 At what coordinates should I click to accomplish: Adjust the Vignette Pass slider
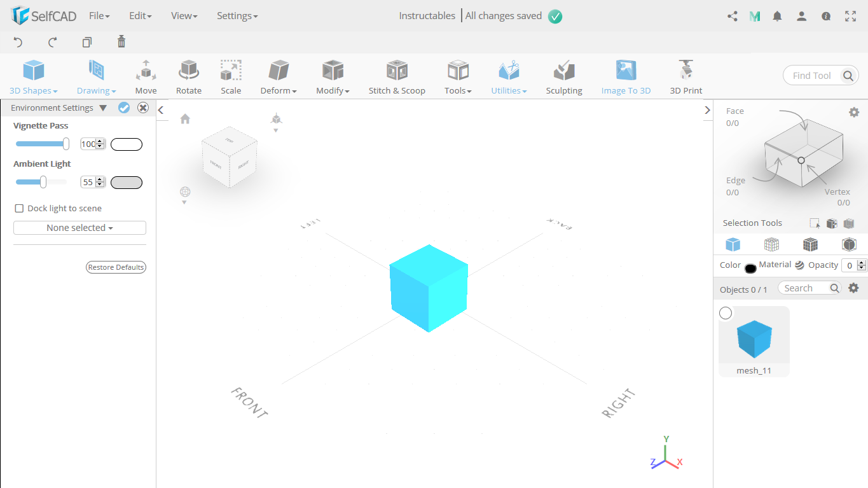43,144
